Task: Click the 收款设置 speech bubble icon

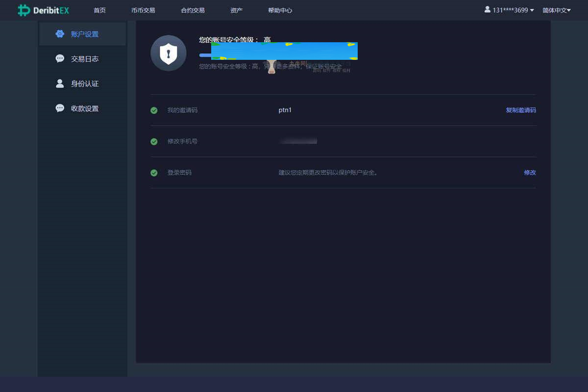Action: coord(59,108)
